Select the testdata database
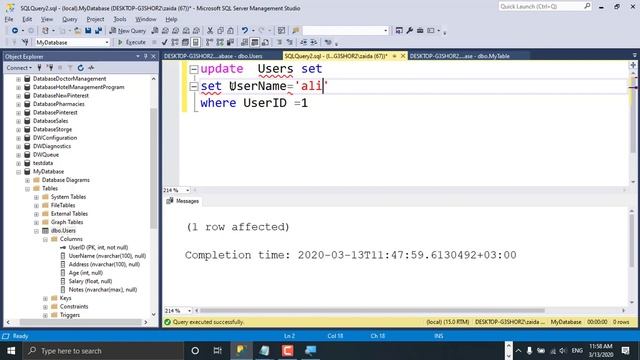The height and width of the screenshot is (360, 640). 43,163
